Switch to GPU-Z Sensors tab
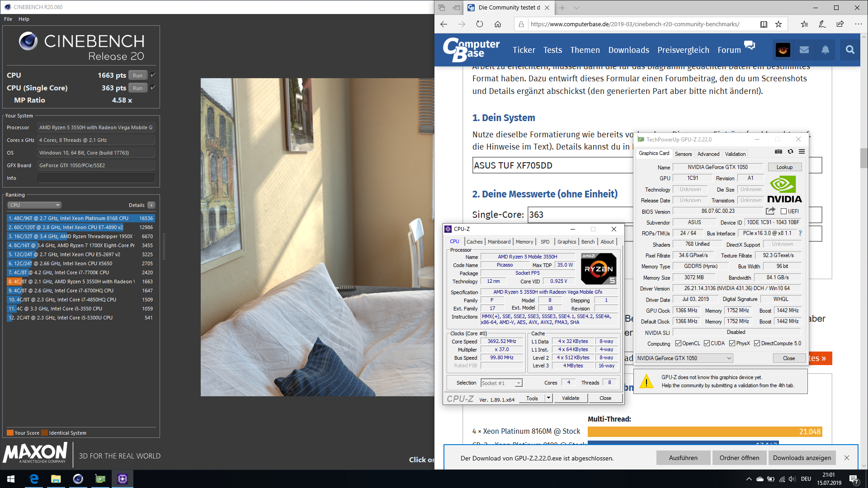The height and width of the screenshot is (488, 868). coord(683,154)
